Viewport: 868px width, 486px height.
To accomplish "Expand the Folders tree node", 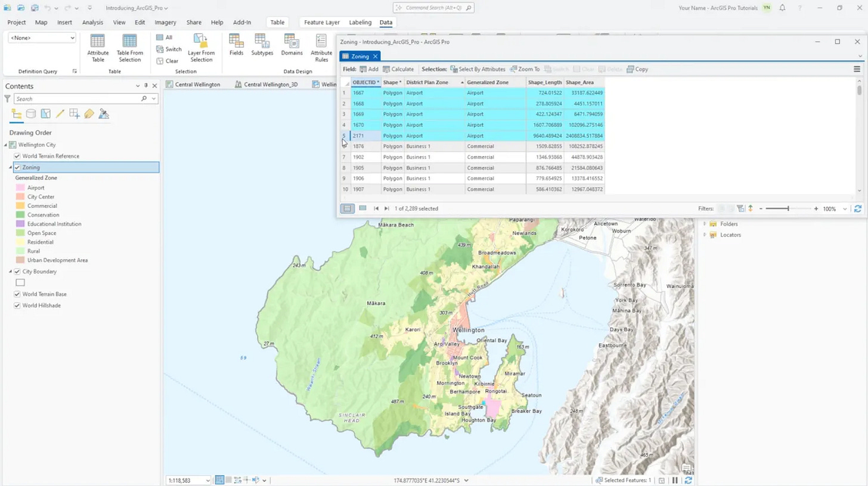I will pos(705,224).
